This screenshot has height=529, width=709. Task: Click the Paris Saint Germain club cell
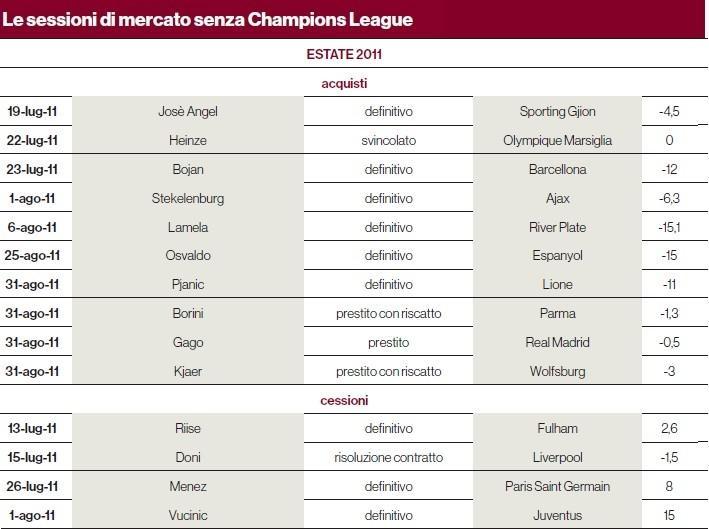pos(557,486)
